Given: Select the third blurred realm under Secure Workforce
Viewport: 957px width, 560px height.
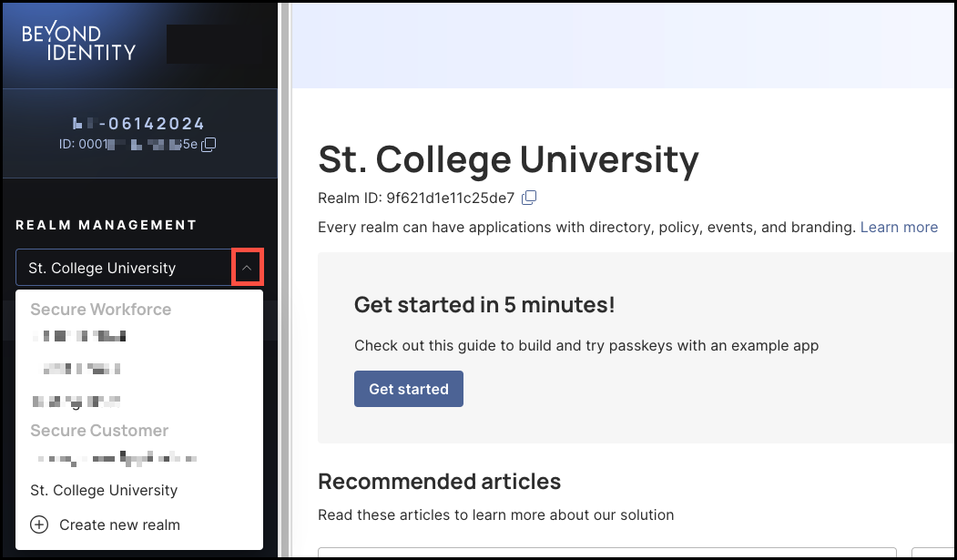Looking at the screenshot, I should coord(76,401).
